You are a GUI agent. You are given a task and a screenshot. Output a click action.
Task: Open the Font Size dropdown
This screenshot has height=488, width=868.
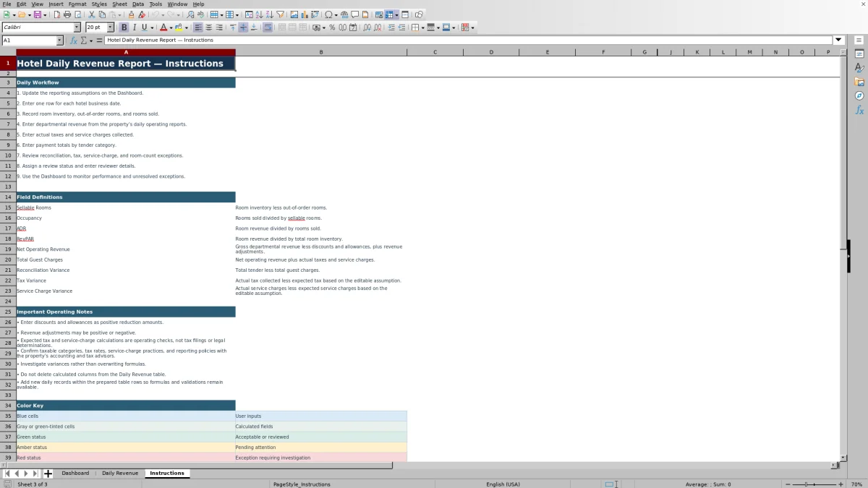(111, 27)
